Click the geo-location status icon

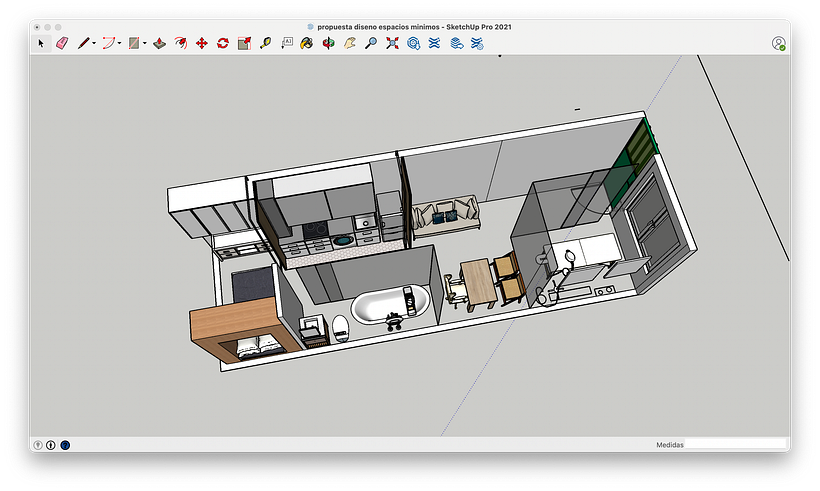click(x=38, y=445)
